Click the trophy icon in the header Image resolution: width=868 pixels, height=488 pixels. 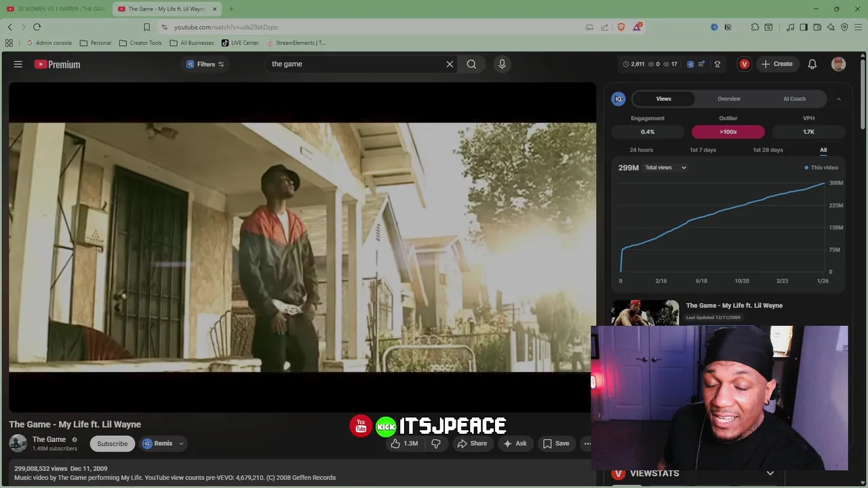[x=717, y=64]
